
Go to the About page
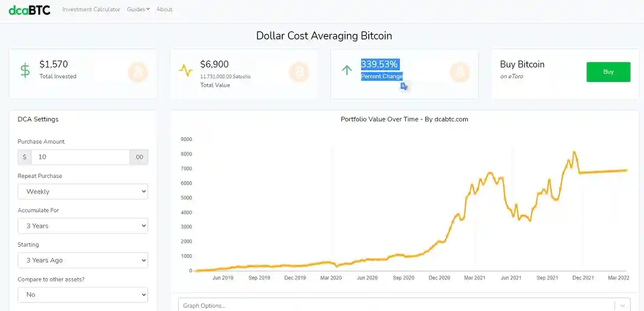coord(164,9)
